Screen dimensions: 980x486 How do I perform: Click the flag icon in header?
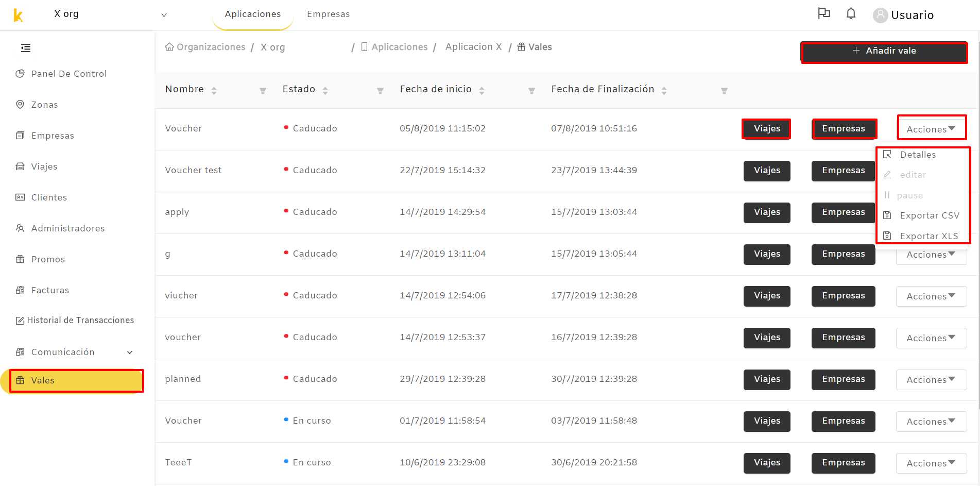pos(824,13)
